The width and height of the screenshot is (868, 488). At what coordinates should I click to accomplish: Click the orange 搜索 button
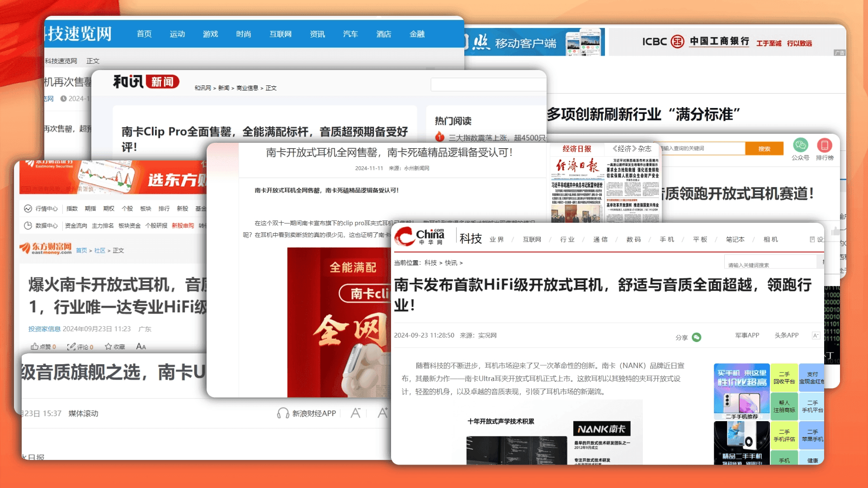pyautogui.click(x=764, y=149)
